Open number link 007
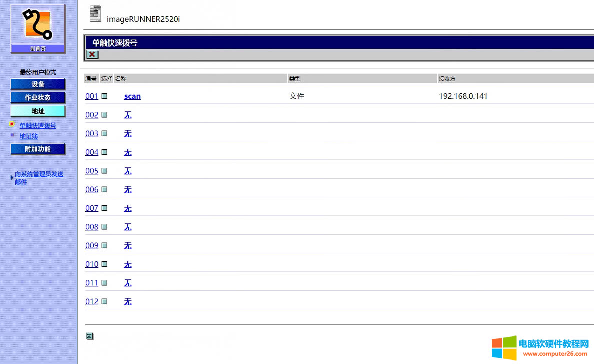Screen dimensions: 594x364 tap(92, 208)
